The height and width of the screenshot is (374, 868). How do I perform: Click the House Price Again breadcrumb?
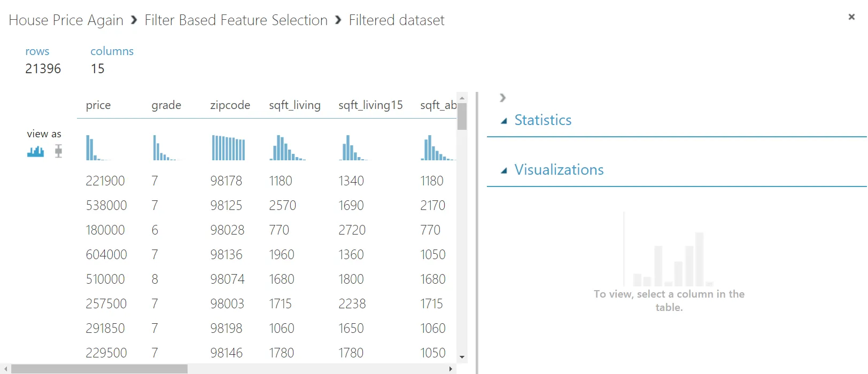click(66, 20)
